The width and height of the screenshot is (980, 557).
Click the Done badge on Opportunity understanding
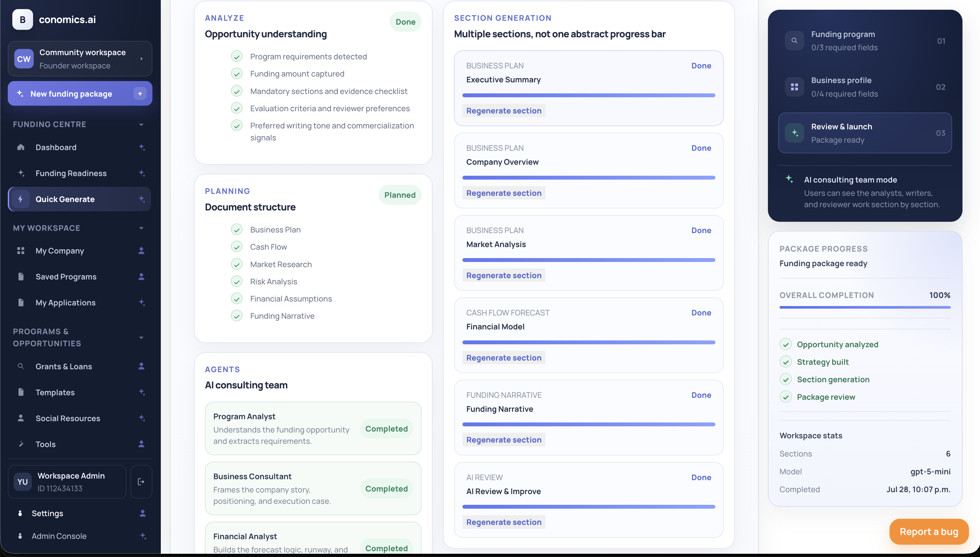405,22
